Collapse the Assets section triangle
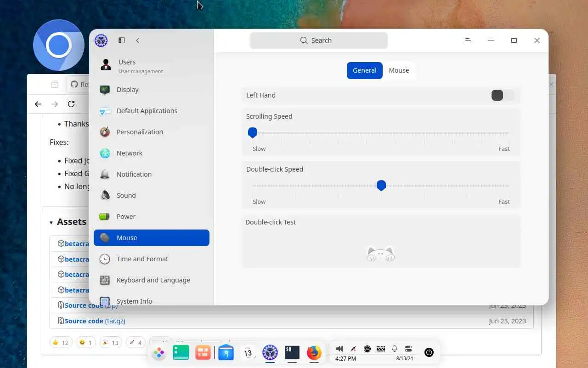Viewport: 588px width, 368px height. pos(51,223)
